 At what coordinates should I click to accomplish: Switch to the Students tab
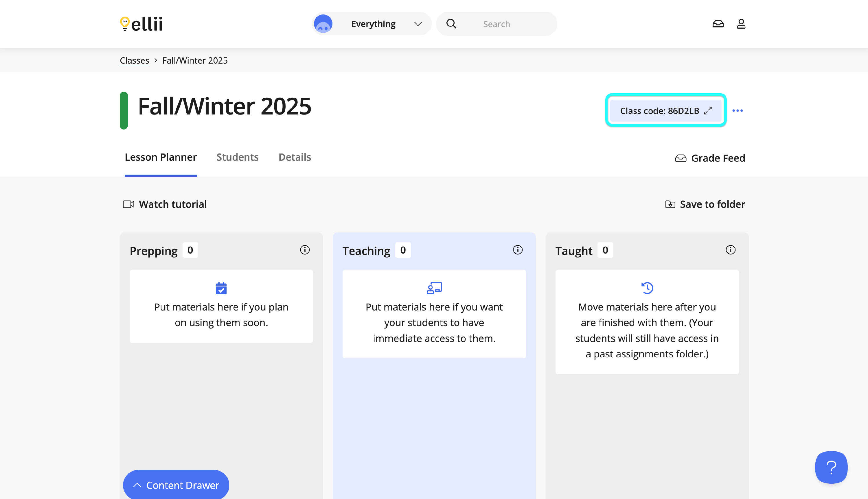tap(237, 157)
